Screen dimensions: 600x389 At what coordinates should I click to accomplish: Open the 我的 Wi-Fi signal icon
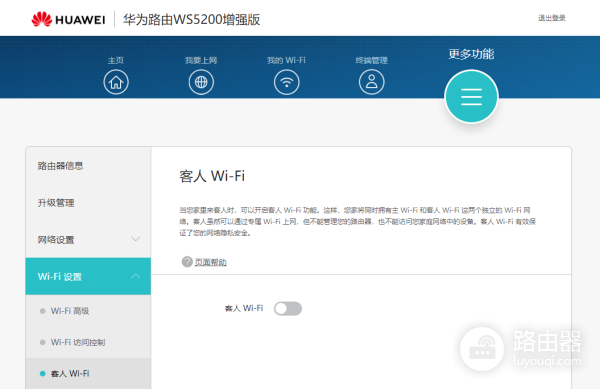coord(287,82)
